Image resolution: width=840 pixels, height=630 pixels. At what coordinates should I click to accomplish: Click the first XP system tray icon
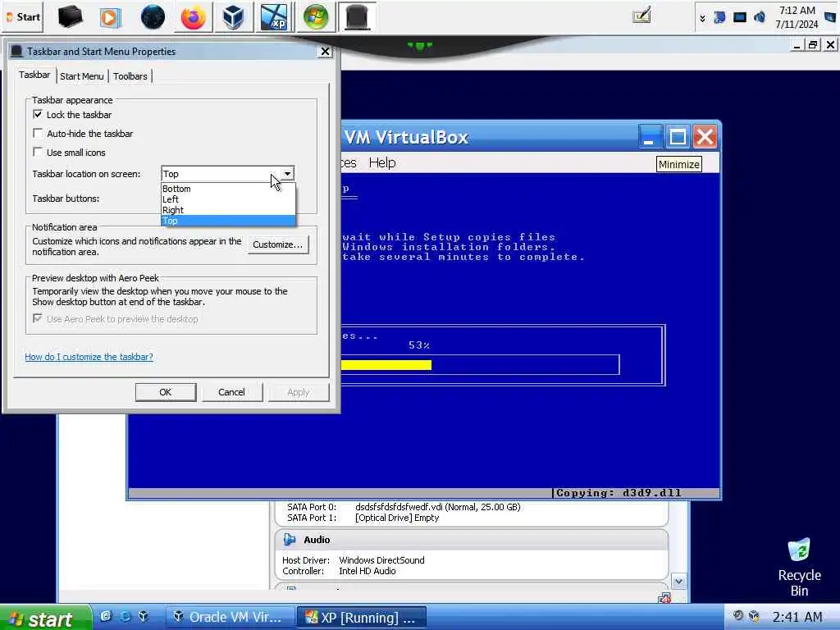pos(737,616)
